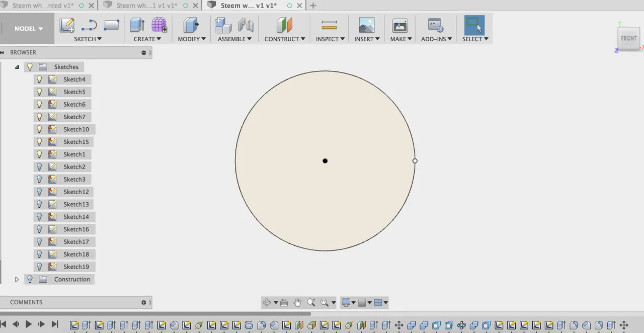Open the Scripts and Add-Ins icon

click(x=435, y=25)
